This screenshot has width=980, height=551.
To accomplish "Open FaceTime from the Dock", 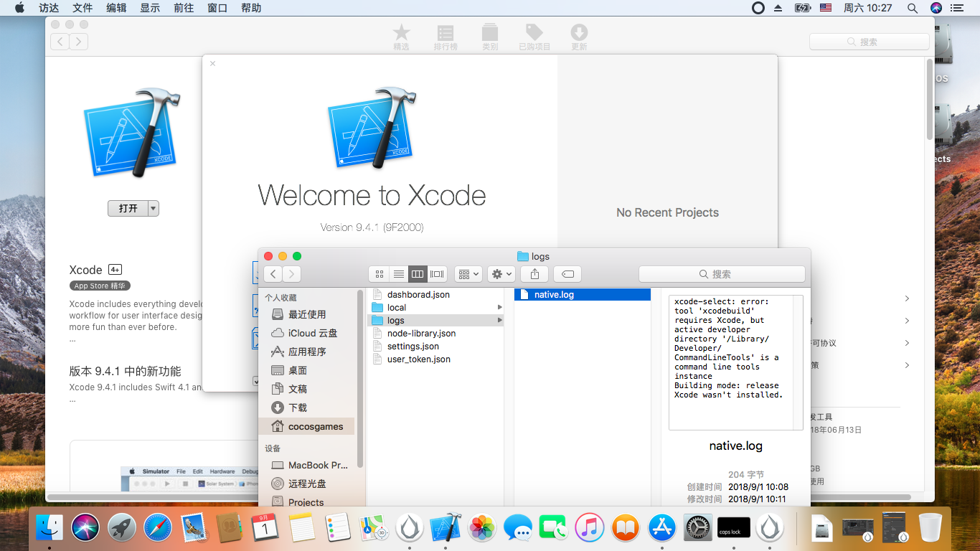I will click(554, 529).
